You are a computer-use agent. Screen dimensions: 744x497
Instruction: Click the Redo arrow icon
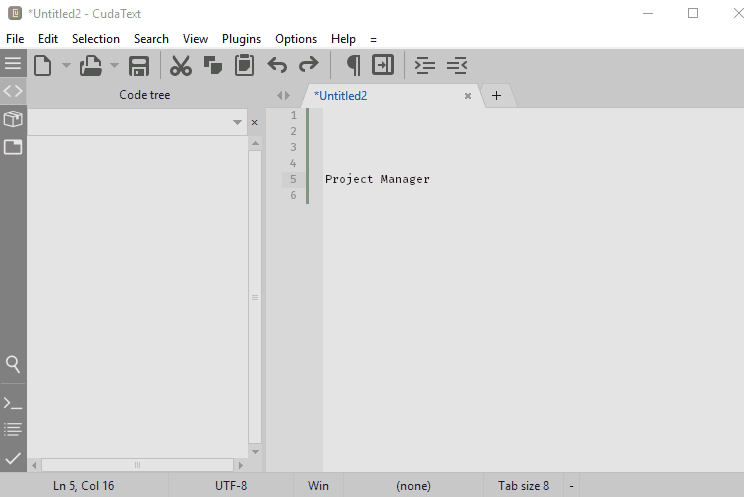coord(309,66)
